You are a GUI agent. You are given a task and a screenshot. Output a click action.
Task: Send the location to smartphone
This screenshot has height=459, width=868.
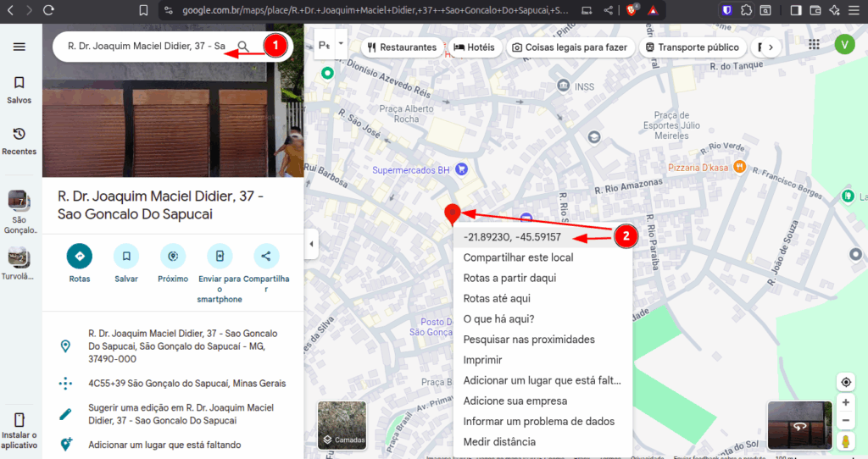tap(220, 274)
